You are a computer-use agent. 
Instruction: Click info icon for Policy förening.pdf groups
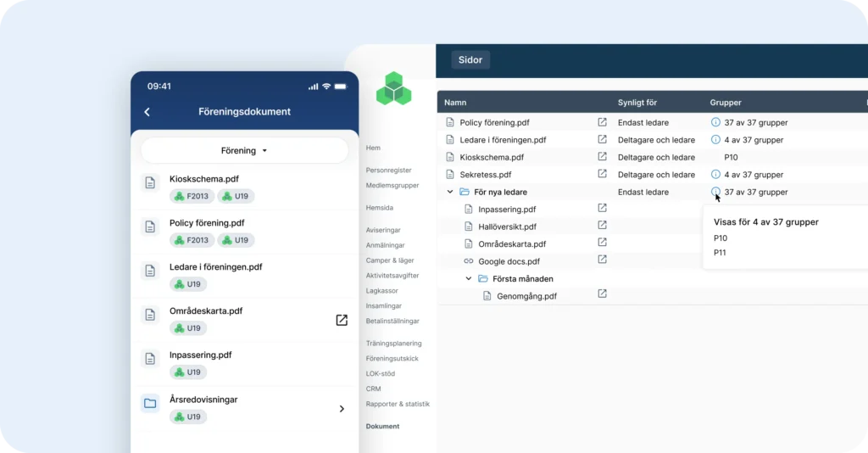point(715,122)
